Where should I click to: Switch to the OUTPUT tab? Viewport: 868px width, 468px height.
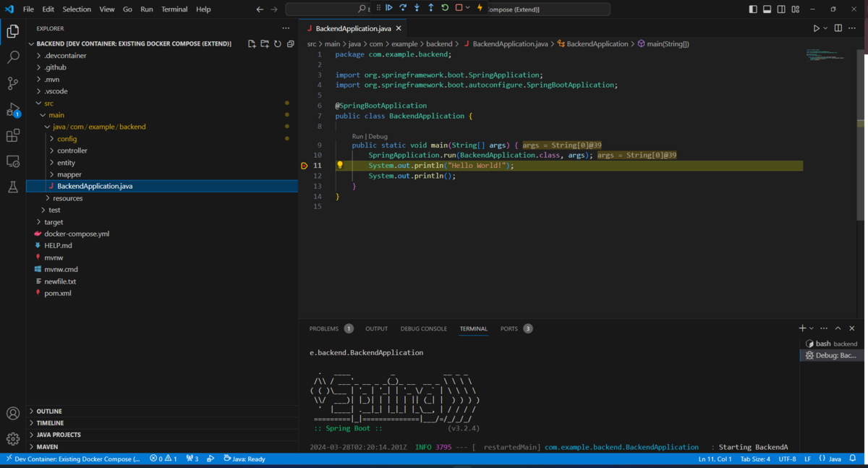tap(376, 328)
